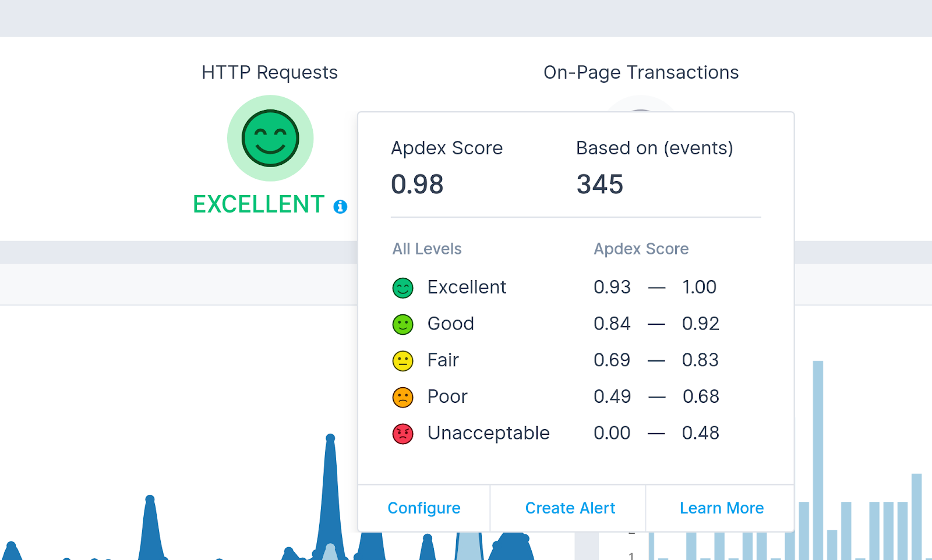This screenshot has width=932, height=560.
Task: Click the 0.93 lower bound value
Action: tap(612, 287)
